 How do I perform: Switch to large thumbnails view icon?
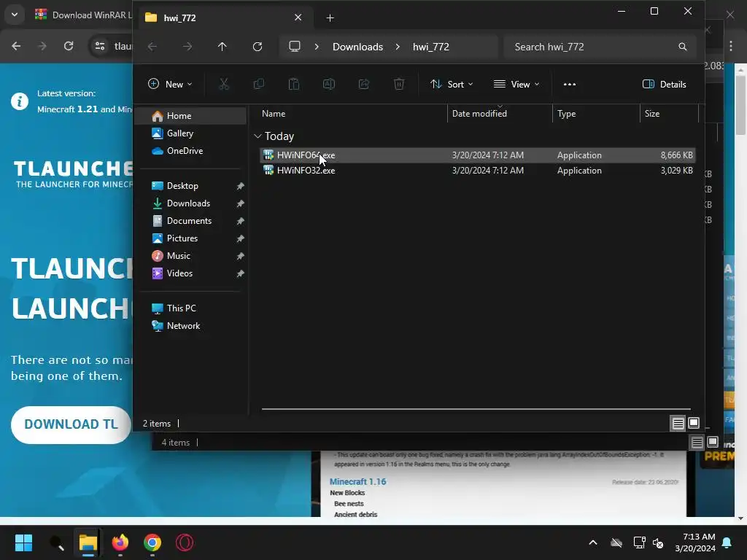694,423
